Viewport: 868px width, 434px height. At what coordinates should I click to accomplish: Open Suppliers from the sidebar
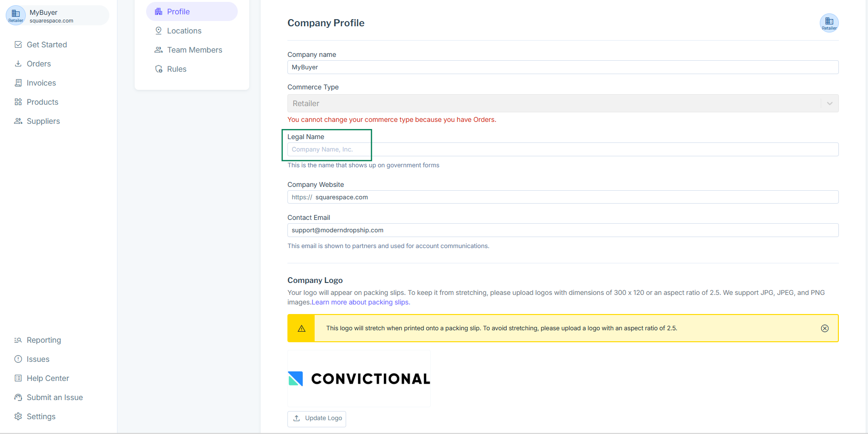click(43, 121)
